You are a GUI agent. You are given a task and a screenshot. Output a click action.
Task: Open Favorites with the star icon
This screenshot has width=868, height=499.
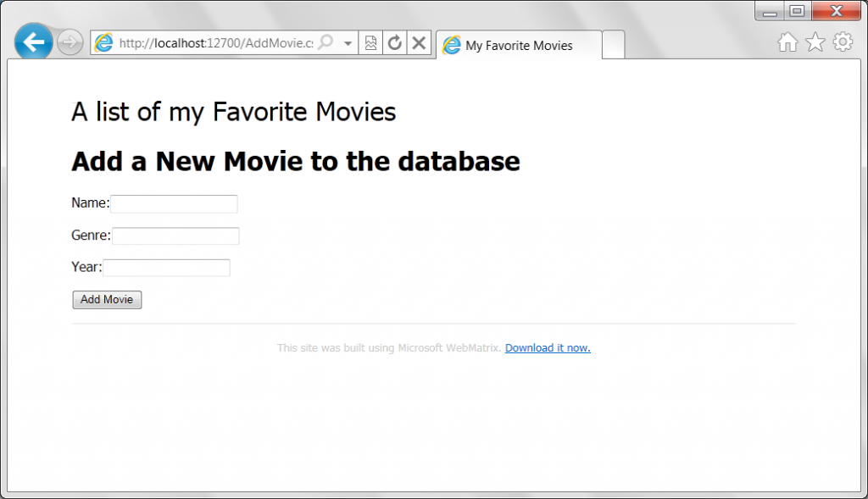click(x=815, y=42)
